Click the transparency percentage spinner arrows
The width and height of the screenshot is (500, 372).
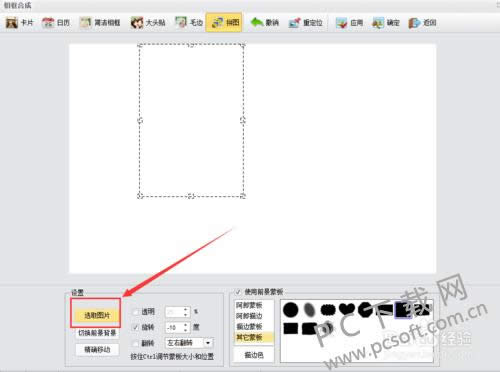(186, 312)
